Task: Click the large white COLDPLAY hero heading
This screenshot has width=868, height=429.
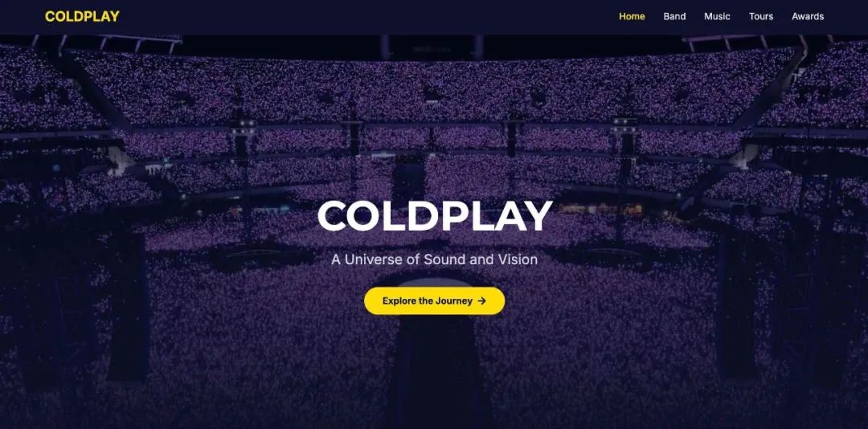Action: click(435, 216)
